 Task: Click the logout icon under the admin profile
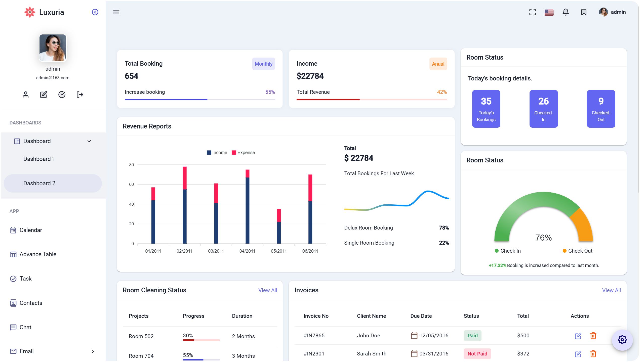pos(79,95)
